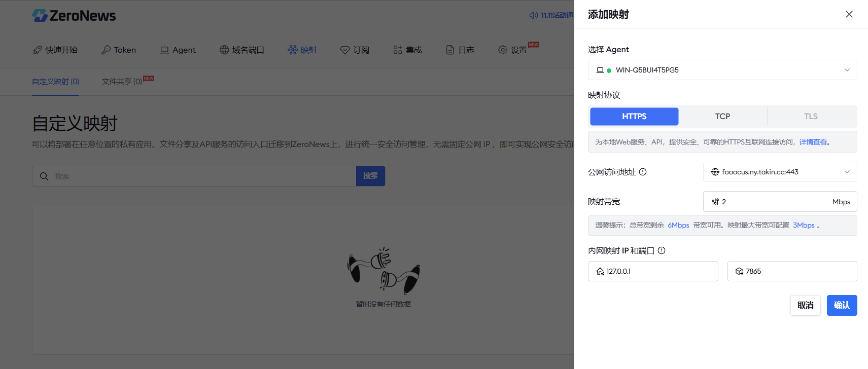Switch to the 文件共享 (0) tab

point(122,82)
